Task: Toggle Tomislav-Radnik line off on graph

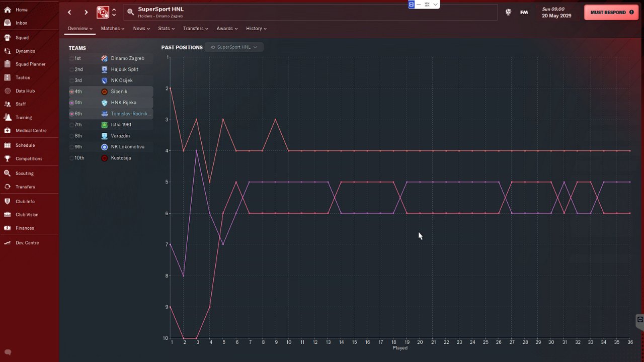Action: point(71,114)
